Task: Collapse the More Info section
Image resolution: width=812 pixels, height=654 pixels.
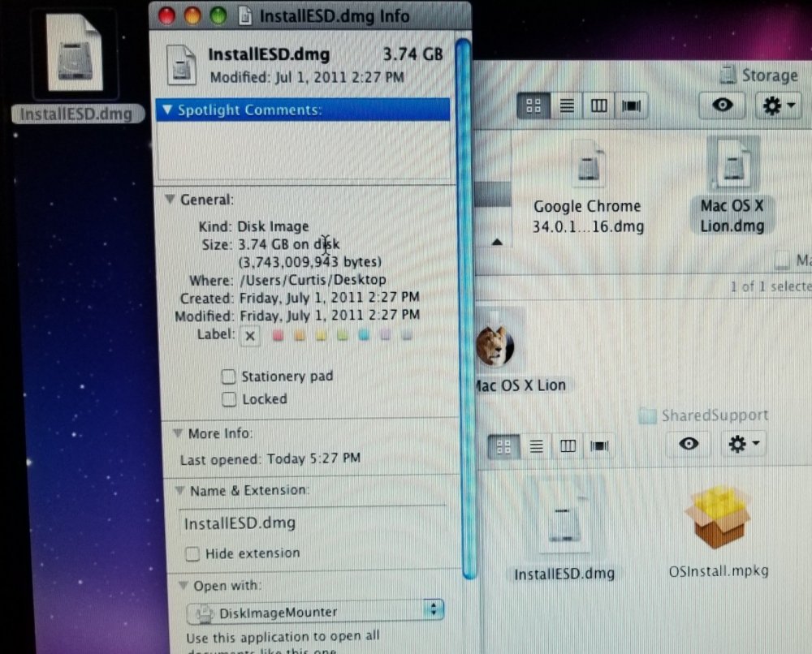Action: click(178, 433)
